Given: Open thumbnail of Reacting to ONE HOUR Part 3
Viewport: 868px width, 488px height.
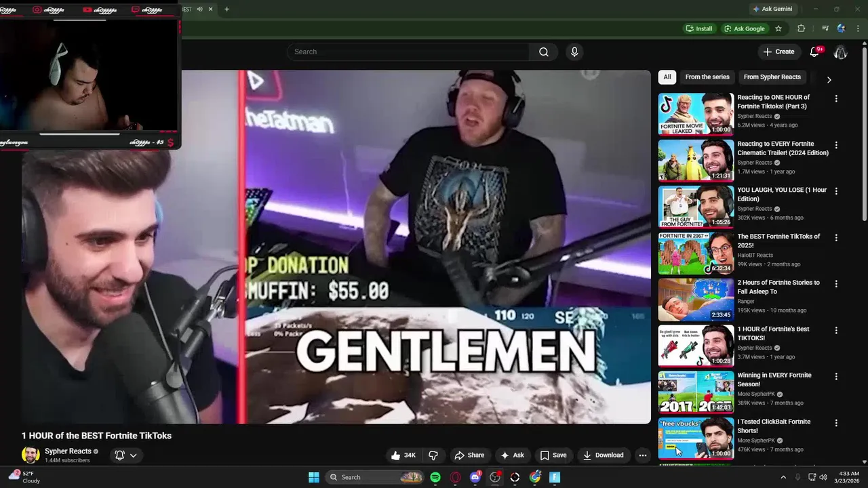Looking at the screenshot, I should coord(696,114).
